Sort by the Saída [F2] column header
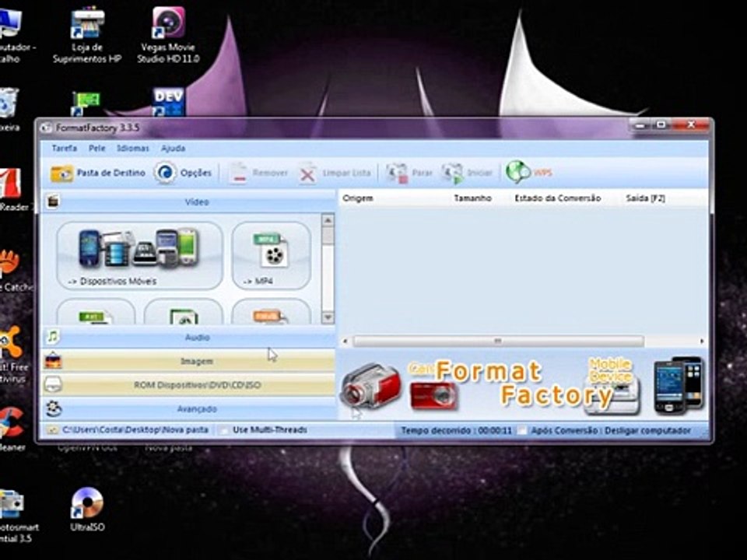The width and height of the screenshot is (747, 560). [645, 198]
